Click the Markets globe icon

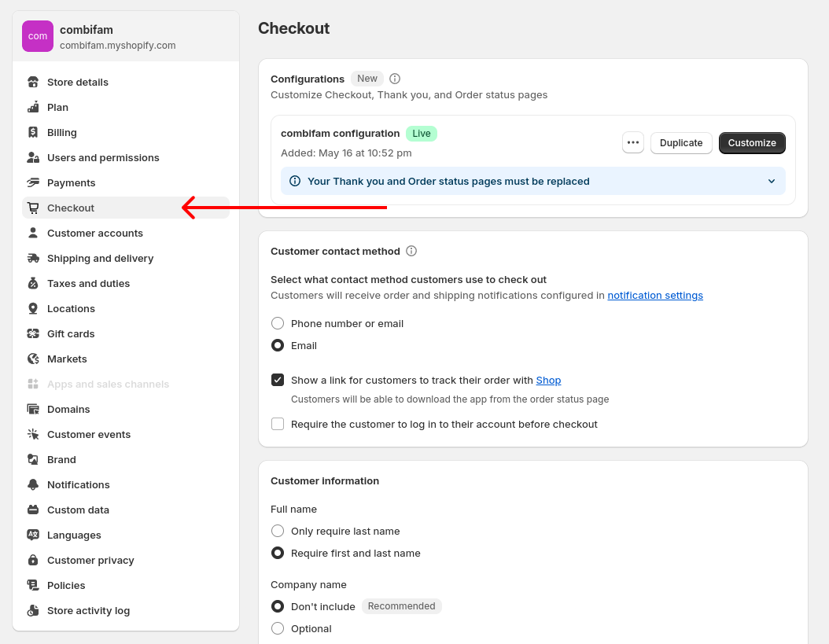33,359
